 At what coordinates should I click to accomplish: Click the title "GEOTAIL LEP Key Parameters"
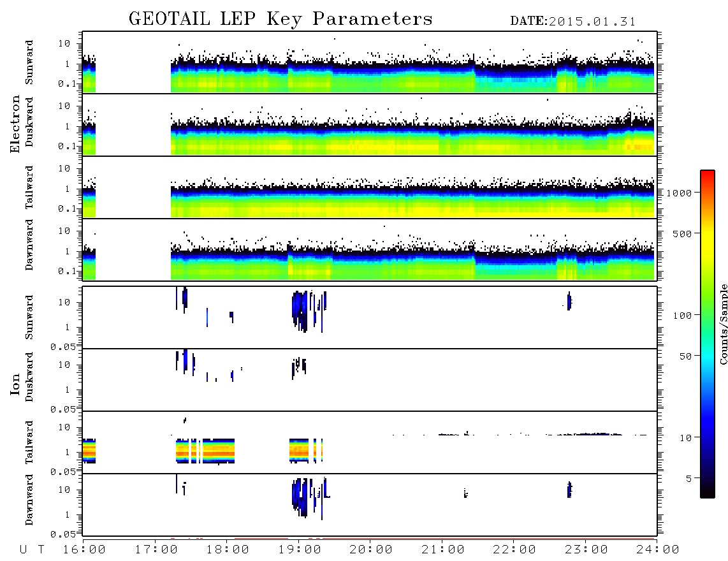[x=280, y=19]
